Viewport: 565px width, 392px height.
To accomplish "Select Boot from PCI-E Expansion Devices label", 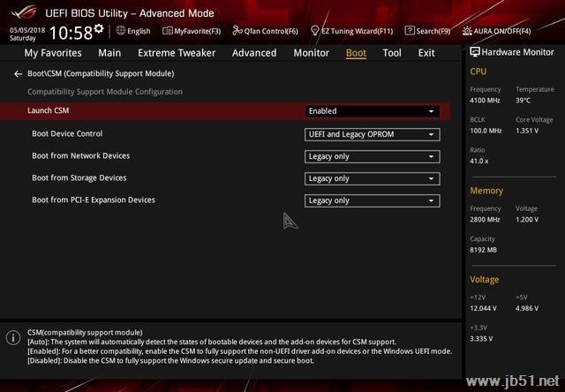I will [x=94, y=200].
